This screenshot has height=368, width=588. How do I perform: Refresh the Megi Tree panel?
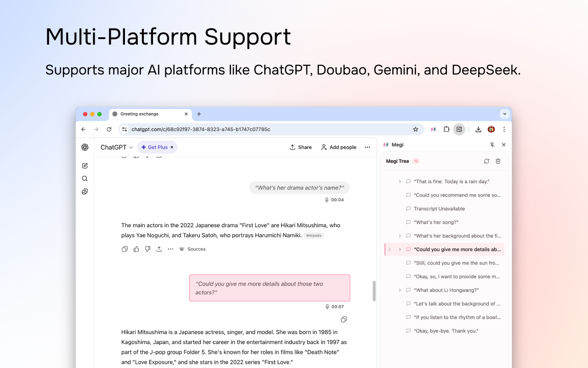(486, 161)
